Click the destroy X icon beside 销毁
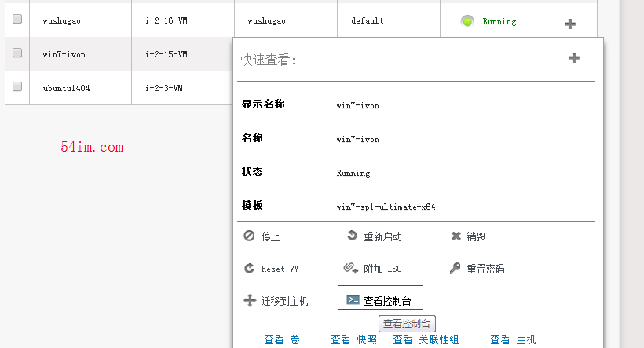The height and width of the screenshot is (348, 644). (x=456, y=236)
